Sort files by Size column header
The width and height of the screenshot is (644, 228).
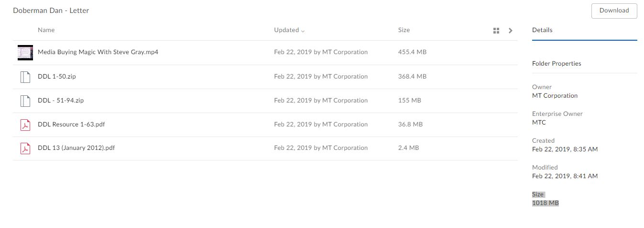point(404,30)
